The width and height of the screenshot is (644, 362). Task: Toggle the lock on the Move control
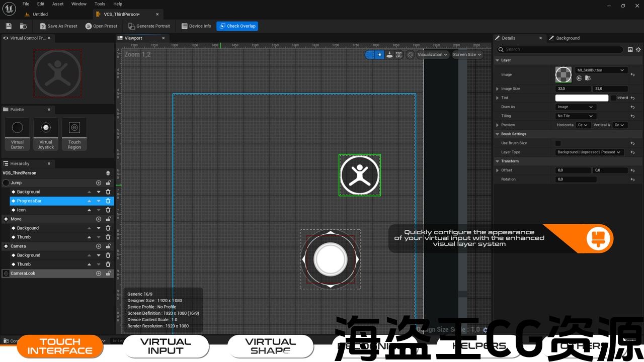pos(108,219)
